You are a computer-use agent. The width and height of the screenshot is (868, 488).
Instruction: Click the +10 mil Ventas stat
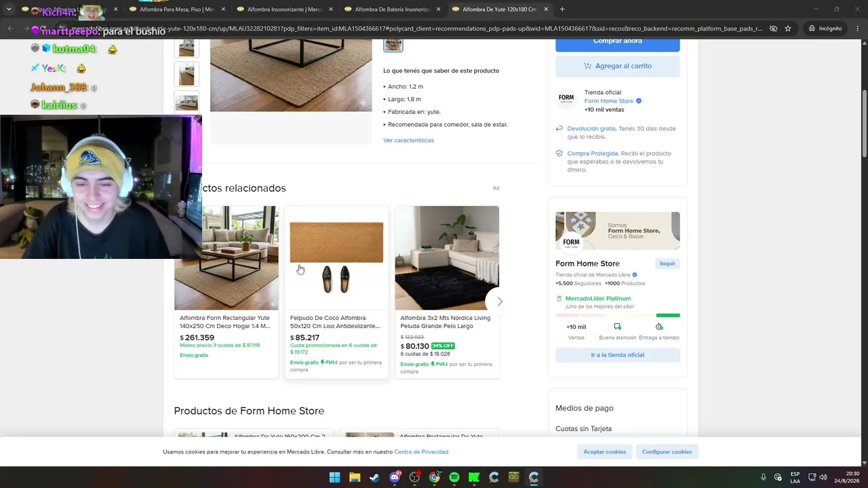click(x=576, y=331)
